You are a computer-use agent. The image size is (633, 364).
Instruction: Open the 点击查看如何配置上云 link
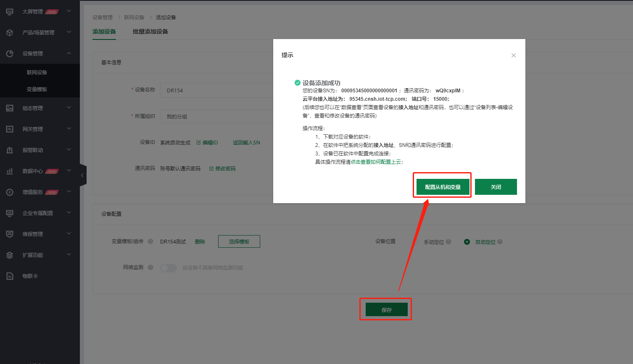[376, 162]
